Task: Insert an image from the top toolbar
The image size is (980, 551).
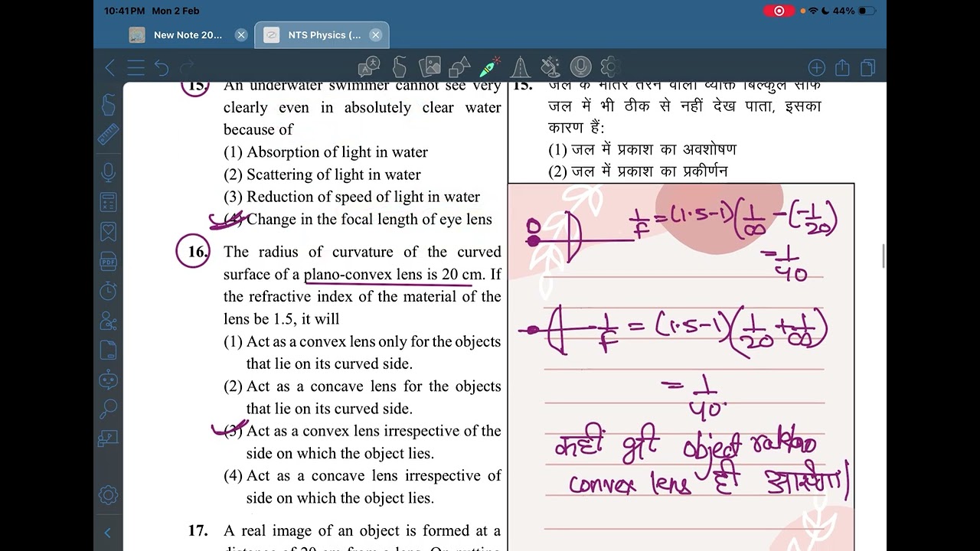Action: tap(430, 67)
